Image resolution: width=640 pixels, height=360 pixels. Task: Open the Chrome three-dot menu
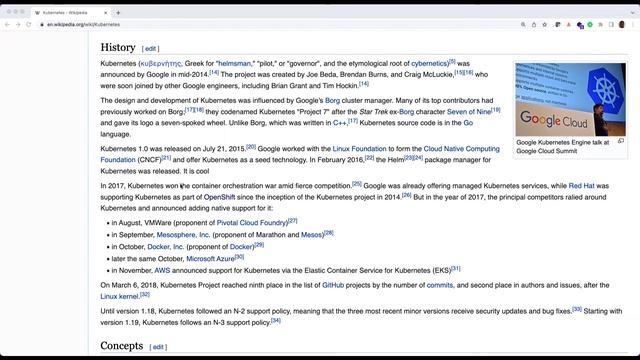point(633,24)
